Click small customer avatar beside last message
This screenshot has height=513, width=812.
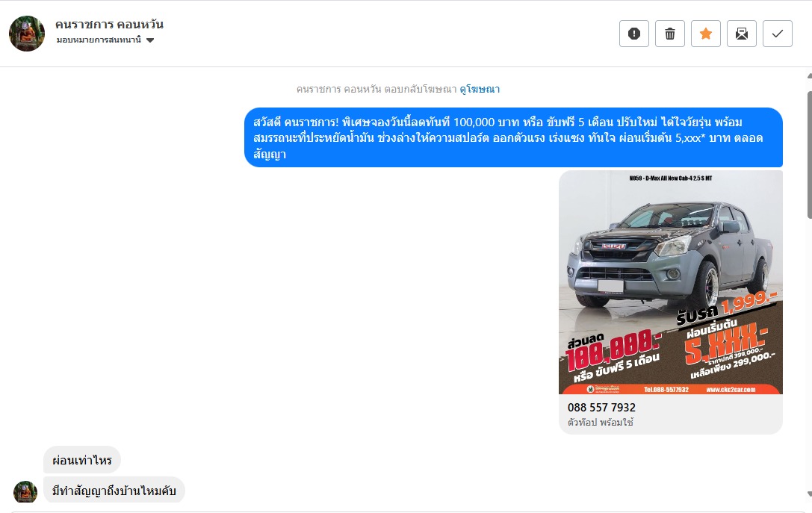pos(25,492)
